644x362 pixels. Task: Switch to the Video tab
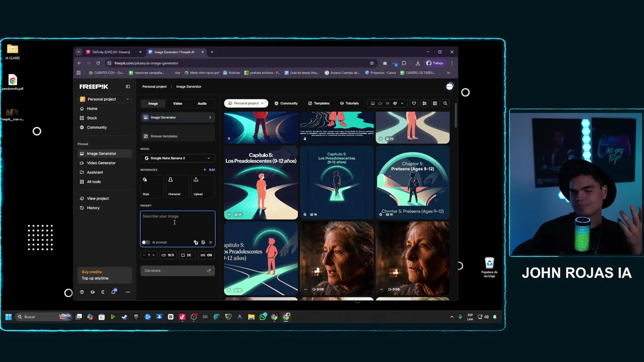[178, 104]
